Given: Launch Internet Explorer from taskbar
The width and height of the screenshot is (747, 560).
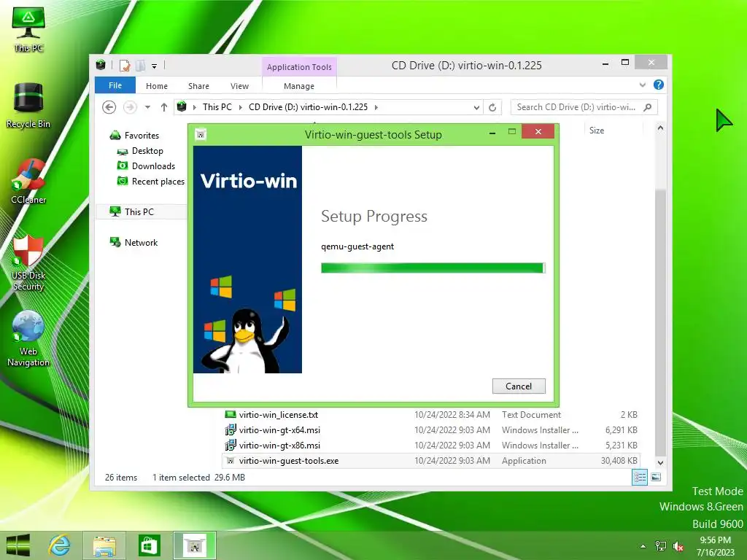Looking at the screenshot, I should [60, 545].
